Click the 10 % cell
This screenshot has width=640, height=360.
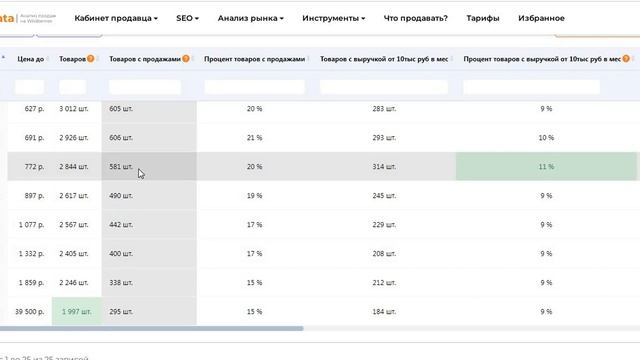click(546, 138)
